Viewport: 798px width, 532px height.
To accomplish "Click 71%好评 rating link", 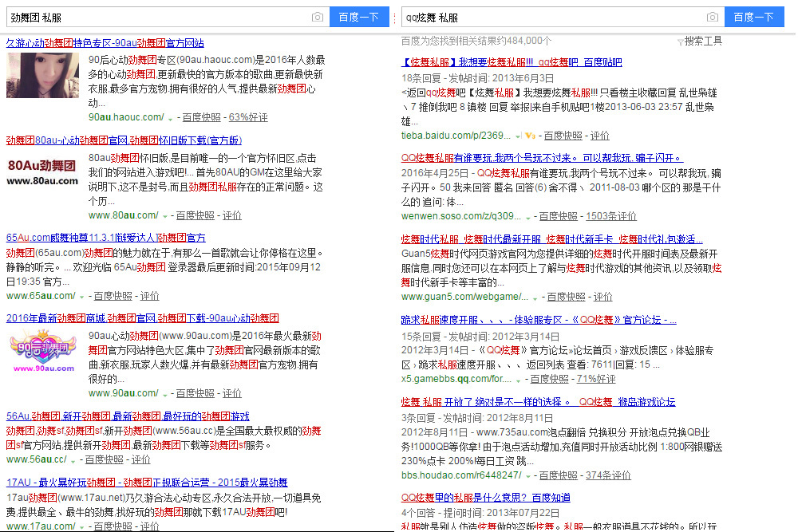I will pyautogui.click(x=596, y=380).
